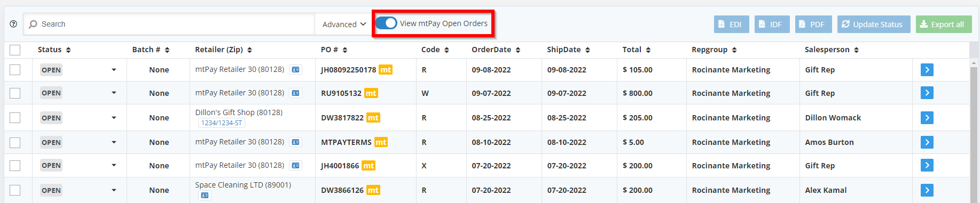Click salesperson Alex Kamal
980x203 pixels.
click(826, 190)
